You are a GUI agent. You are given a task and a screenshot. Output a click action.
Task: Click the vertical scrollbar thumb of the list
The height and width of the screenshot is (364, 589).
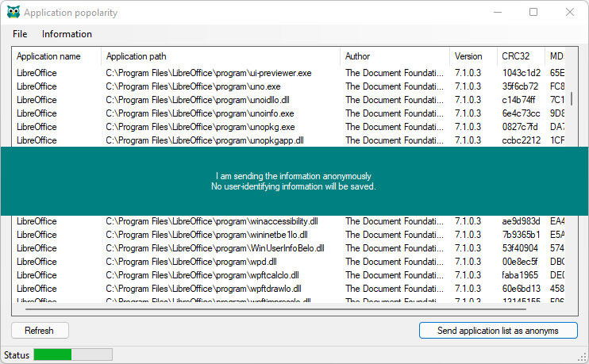572,98
